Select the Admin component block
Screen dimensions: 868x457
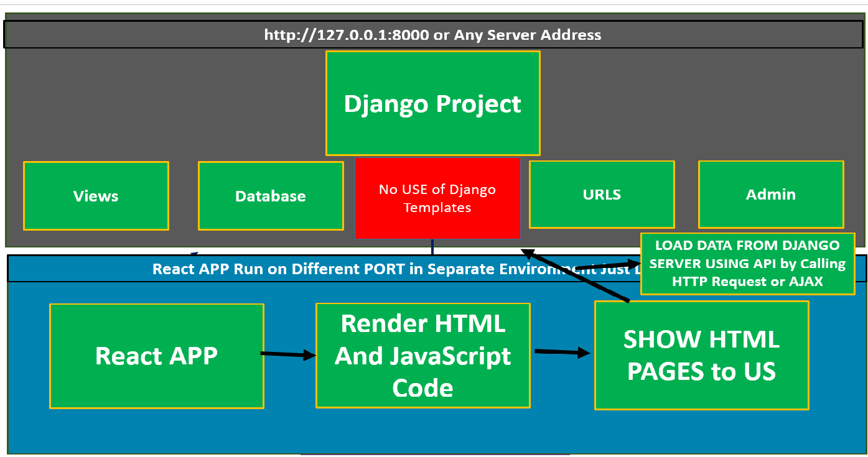pos(771,194)
